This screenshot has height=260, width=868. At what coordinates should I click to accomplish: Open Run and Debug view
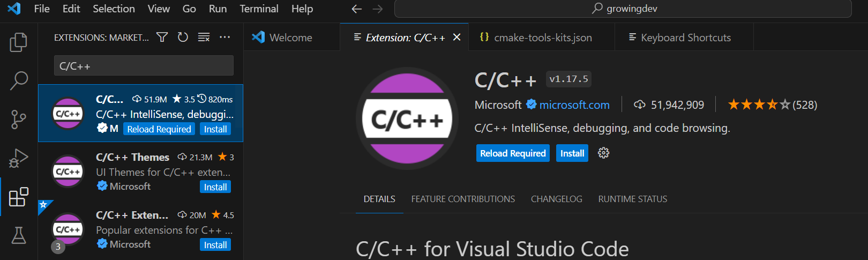19,158
